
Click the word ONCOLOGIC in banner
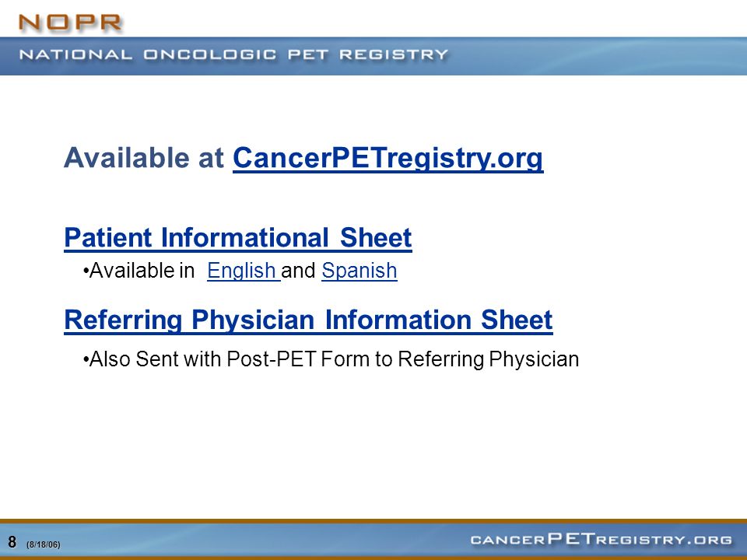click(210, 54)
